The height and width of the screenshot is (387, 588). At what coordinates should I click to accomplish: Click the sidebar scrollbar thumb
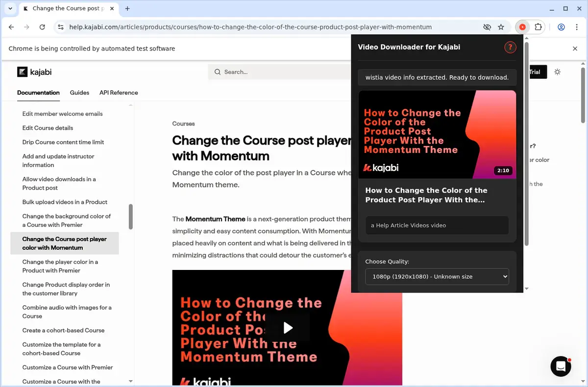pyautogui.click(x=131, y=217)
